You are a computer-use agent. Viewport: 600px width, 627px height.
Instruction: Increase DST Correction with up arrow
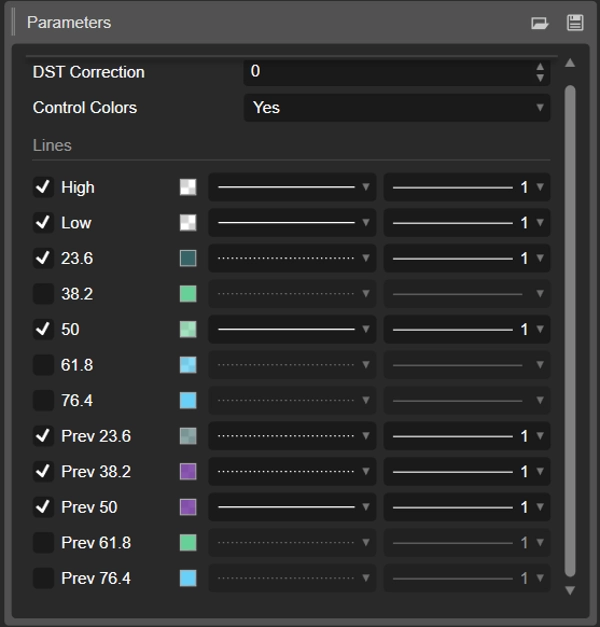[540, 67]
